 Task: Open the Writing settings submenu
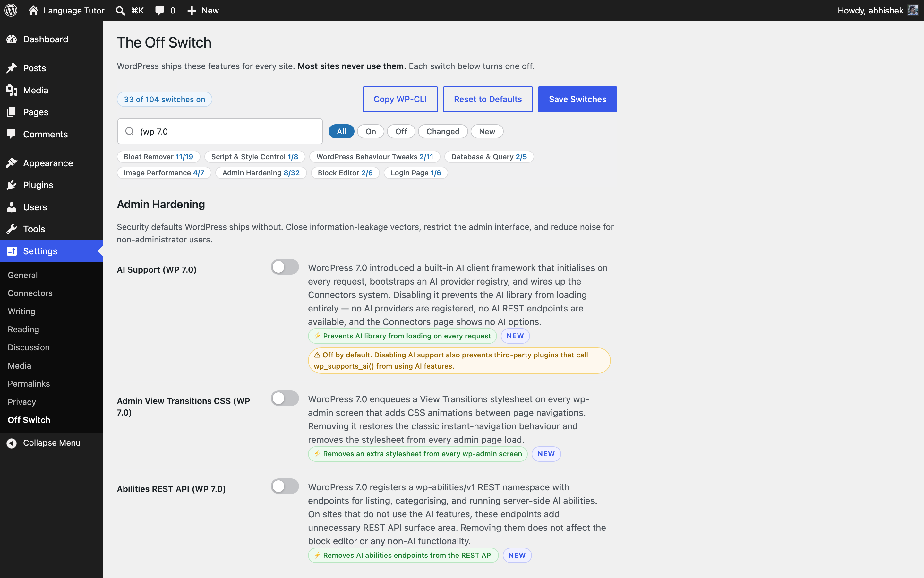pos(21,311)
